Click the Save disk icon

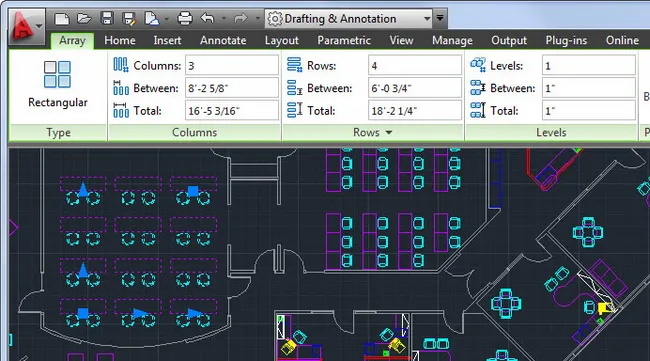pos(107,19)
